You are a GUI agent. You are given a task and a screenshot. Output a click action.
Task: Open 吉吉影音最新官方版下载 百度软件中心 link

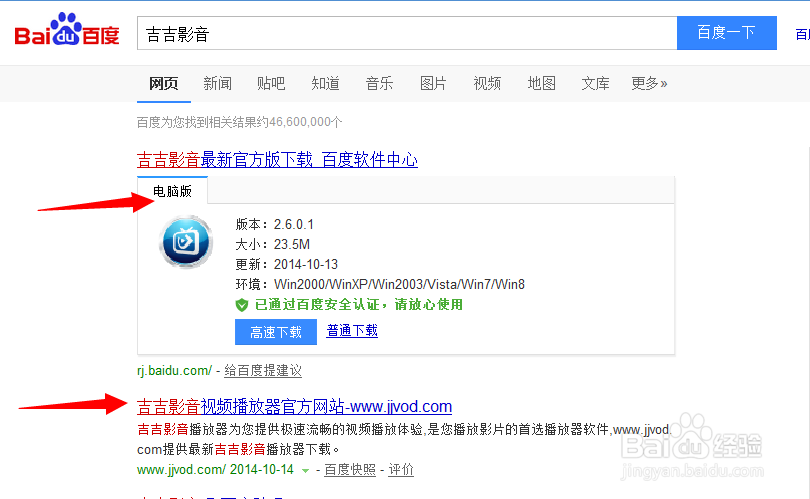point(277,160)
